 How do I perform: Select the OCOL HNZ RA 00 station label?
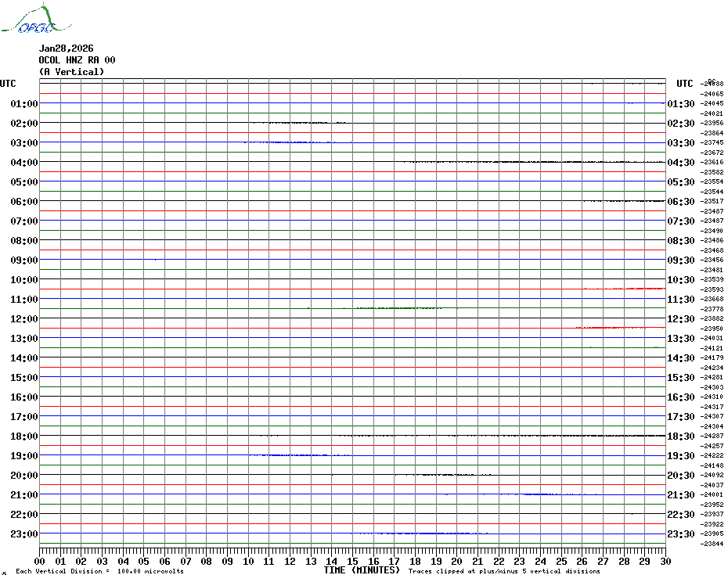77,60
